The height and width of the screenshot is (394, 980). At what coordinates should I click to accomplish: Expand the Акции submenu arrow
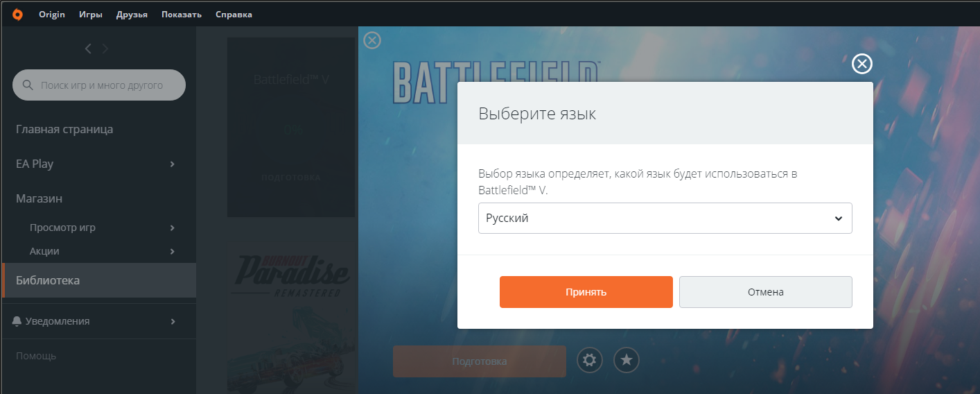coord(172,251)
